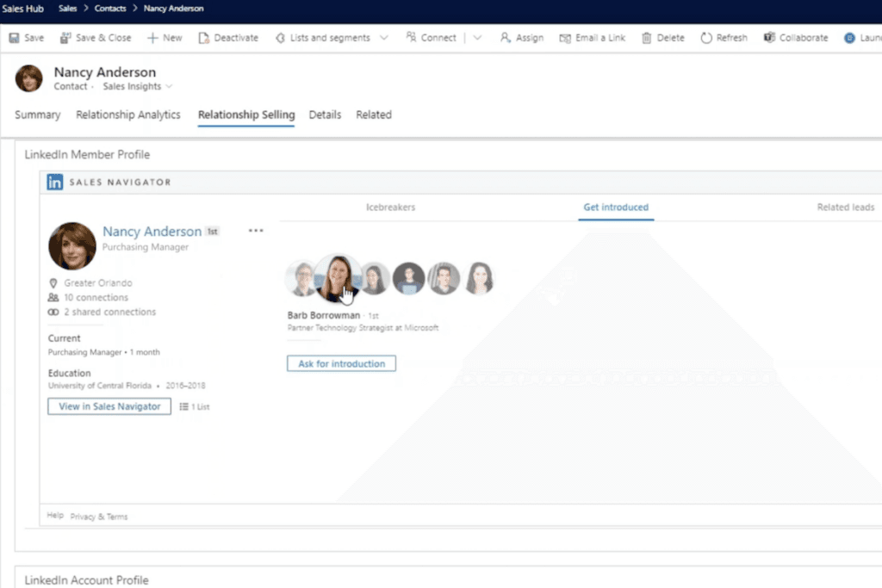The image size is (882, 588).
Task: Click the shared connections link icon
Action: [53, 312]
